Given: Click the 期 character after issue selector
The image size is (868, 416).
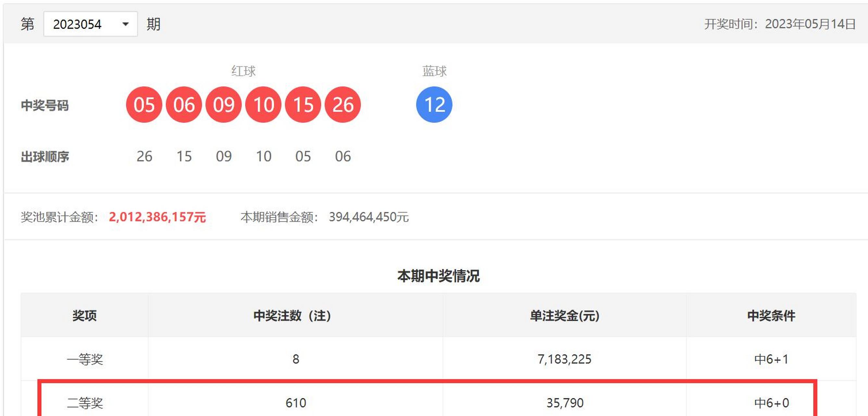Looking at the screenshot, I should coord(153,24).
